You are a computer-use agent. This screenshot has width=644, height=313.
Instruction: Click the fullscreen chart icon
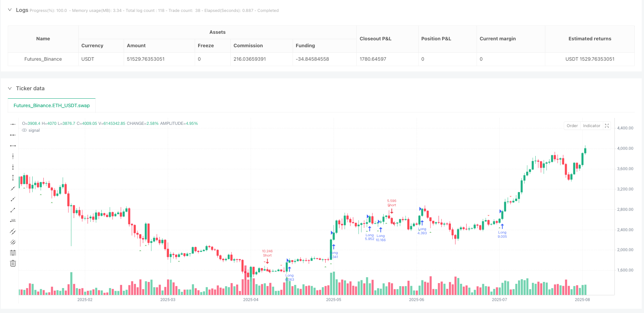pyautogui.click(x=607, y=126)
